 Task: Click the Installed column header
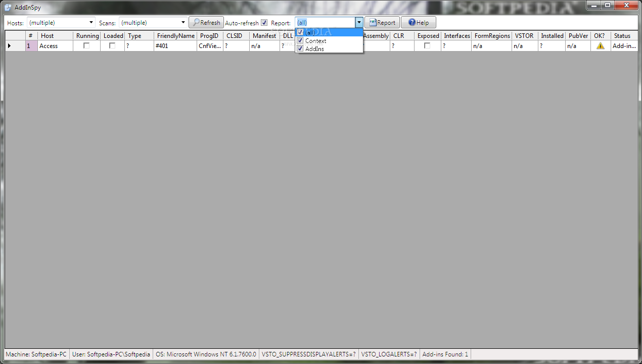552,36
